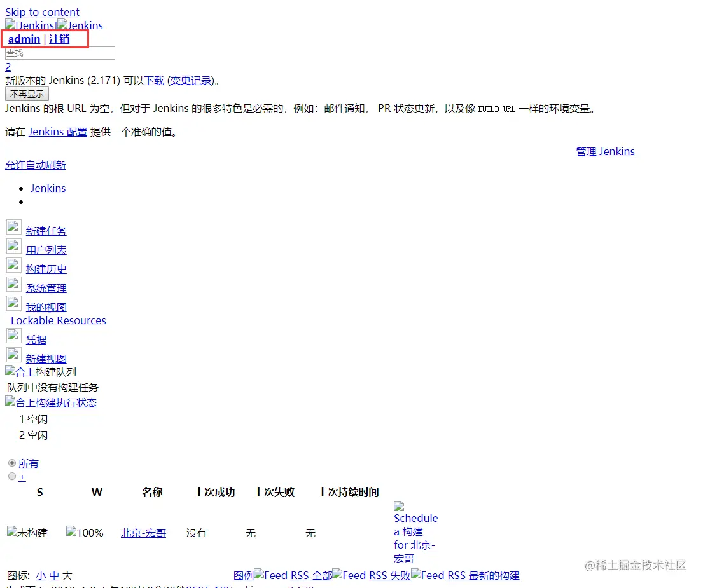This screenshot has width=703, height=588.
Task: Click 下载 to download new Jenkins
Action: pos(154,81)
